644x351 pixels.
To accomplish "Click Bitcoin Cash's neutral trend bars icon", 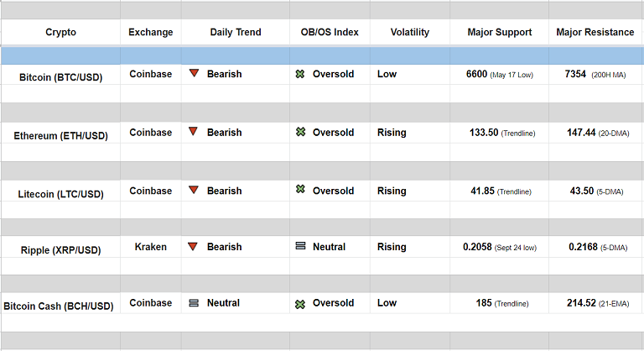I will [x=194, y=303].
